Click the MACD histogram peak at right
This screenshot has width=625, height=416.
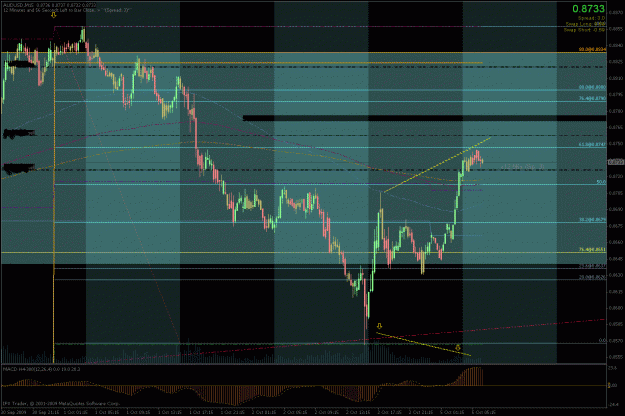point(476,376)
